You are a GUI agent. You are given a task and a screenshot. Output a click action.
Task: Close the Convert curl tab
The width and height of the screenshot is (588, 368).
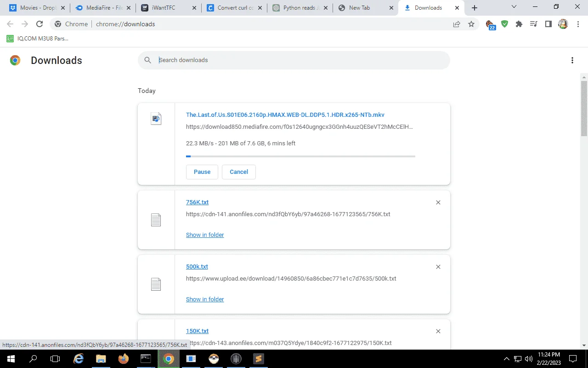point(260,8)
